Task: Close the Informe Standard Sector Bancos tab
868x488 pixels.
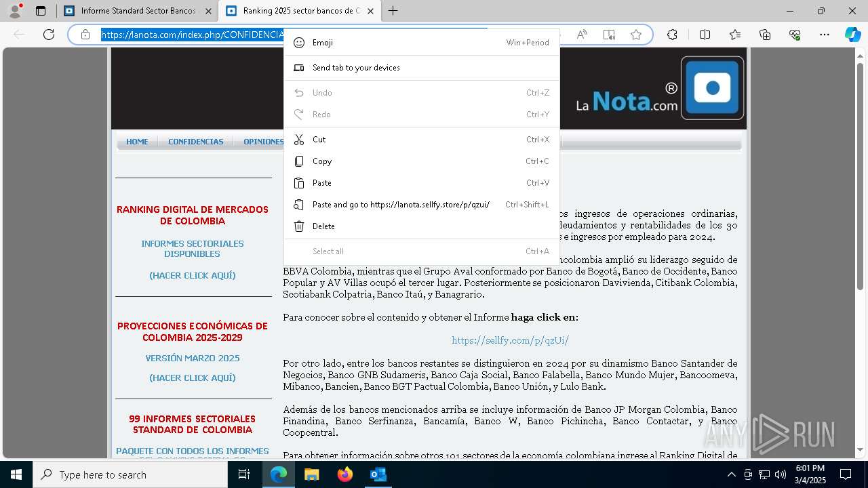Action: (x=208, y=11)
